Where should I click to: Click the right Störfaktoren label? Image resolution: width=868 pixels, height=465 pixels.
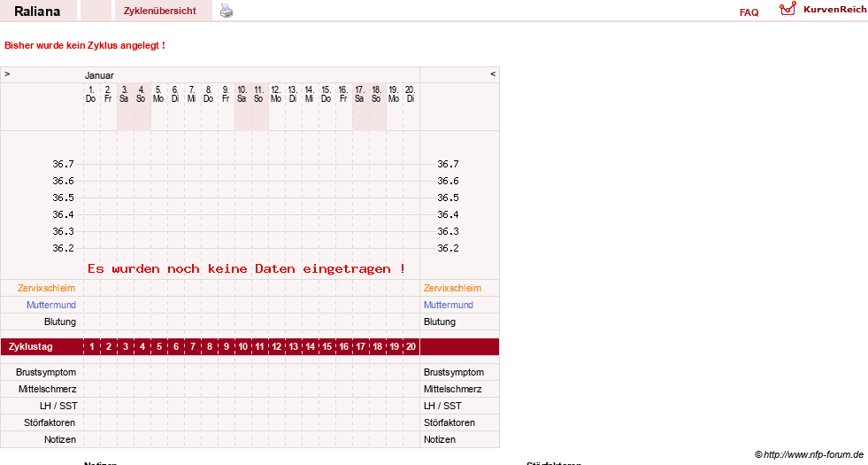tap(449, 422)
